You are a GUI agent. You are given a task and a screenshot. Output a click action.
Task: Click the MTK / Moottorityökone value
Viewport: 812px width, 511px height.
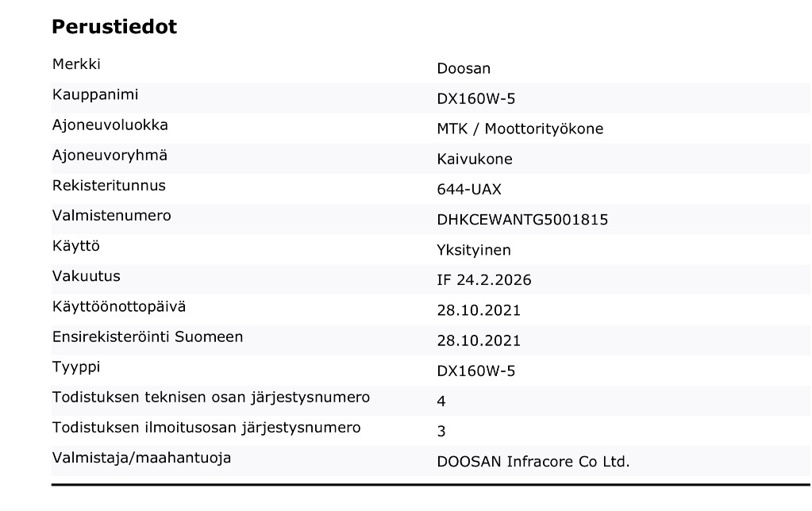(x=520, y=129)
